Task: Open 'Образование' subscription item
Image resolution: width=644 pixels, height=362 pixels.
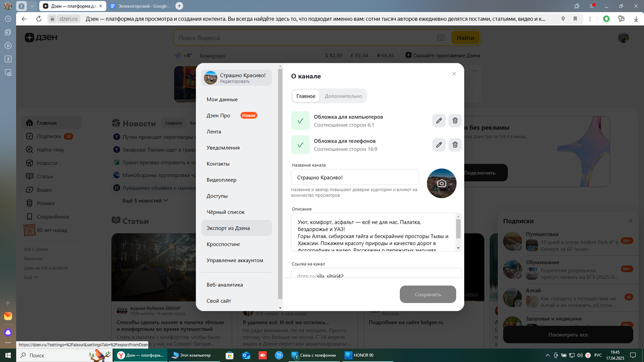Action: [568, 269]
